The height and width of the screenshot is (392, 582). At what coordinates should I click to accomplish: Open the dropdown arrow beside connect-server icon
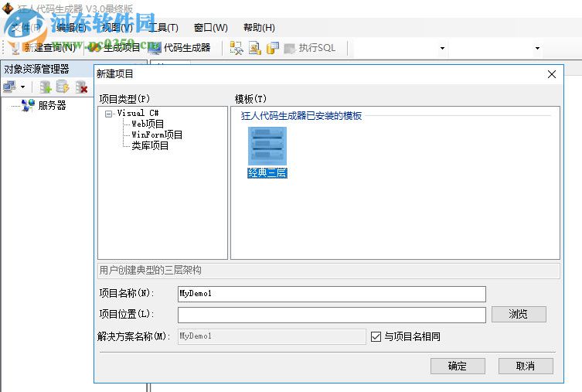pyautogui.click(x=23, y=87)
